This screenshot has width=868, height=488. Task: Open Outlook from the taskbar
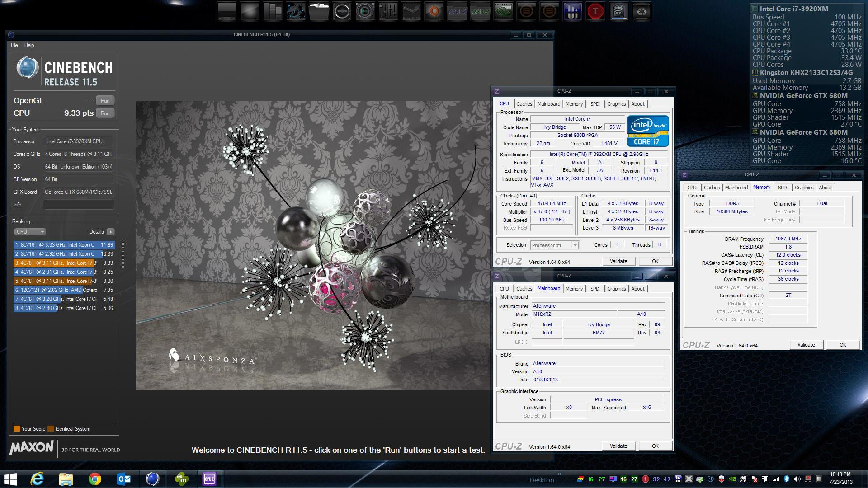(123, 479)
